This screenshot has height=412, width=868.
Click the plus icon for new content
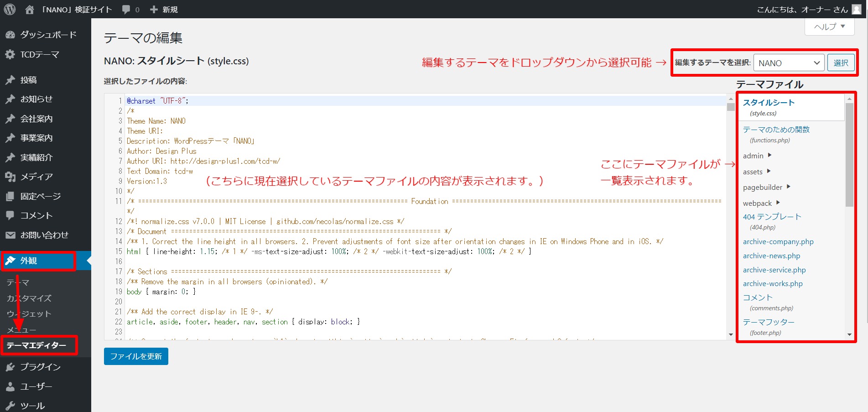pos(154,9)
